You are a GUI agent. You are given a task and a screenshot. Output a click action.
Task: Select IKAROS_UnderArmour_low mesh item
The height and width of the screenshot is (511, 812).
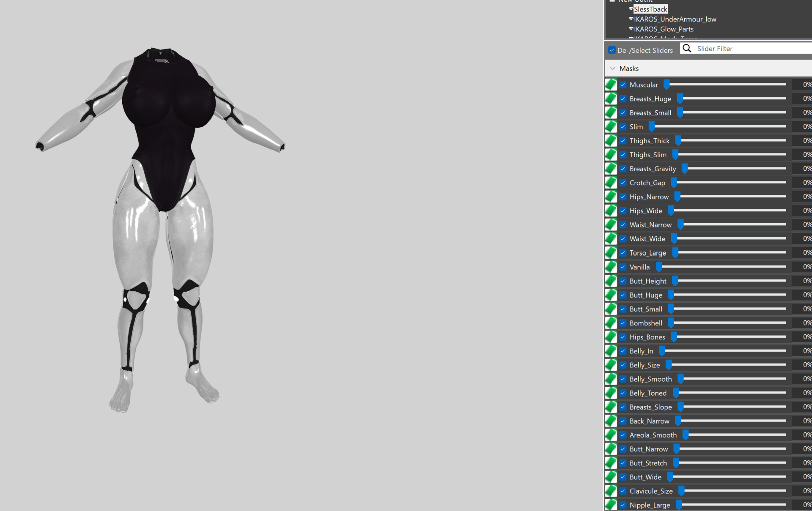click(x=675, y=19)
